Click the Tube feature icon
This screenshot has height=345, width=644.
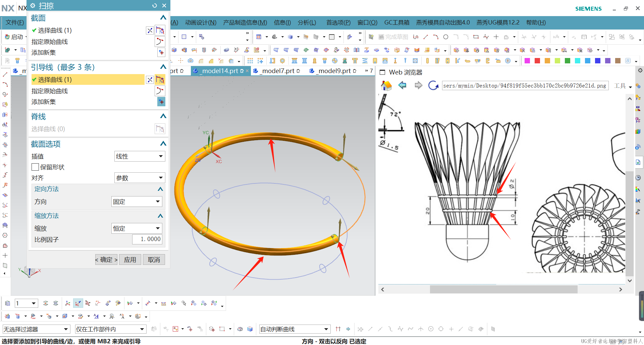[x=226, y=50]
